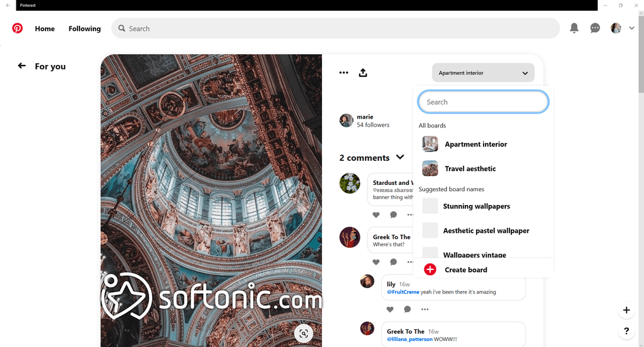This screenshot has width=644, height=347.
Task: Click the @FruitCreme mention link
Action: 403,292
